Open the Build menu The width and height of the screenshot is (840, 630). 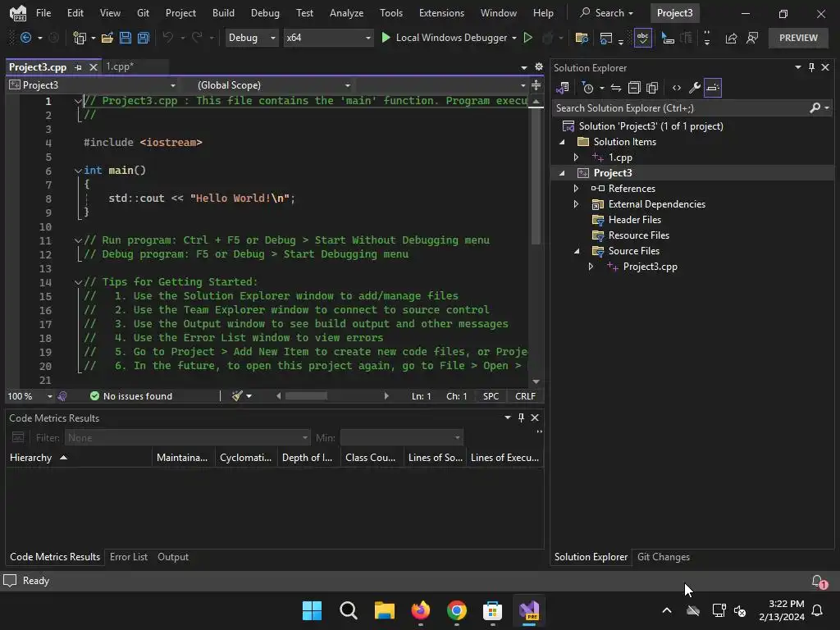[223, 13]
